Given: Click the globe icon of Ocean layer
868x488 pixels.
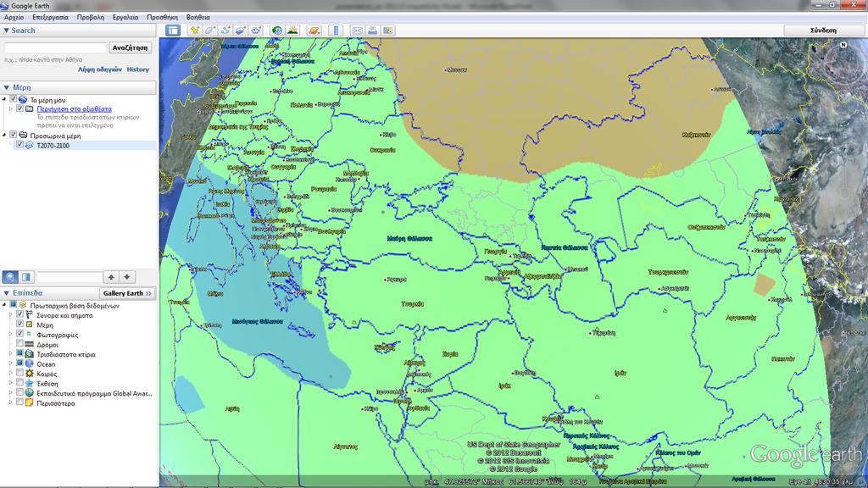Looking at the screenshot, I should pyautogui.click(x=30, y=363).
